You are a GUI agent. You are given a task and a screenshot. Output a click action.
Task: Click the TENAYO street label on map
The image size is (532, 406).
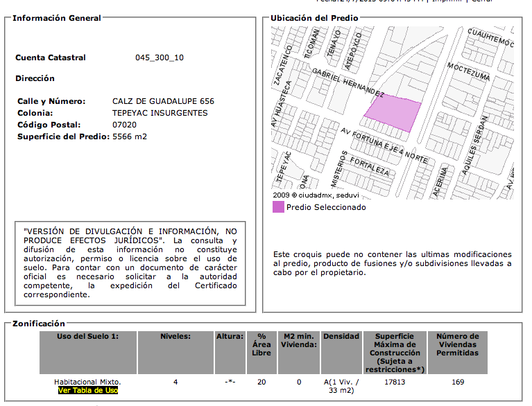pyautogui.click(x=334, y=44)
